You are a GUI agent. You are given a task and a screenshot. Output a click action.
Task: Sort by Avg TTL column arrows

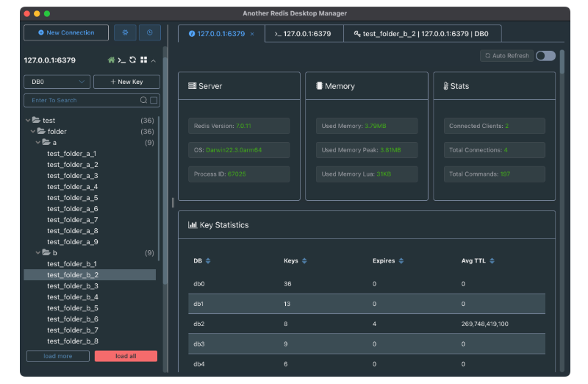(492, 261)
